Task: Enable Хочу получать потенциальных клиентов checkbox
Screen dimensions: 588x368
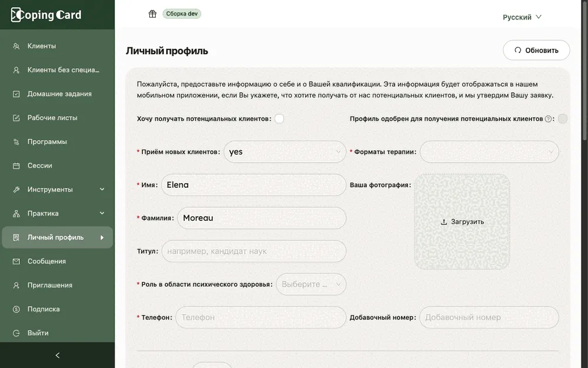Action: 279,119
